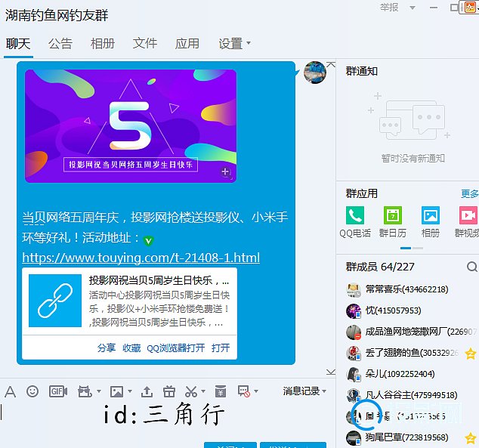479x448 pixels.
Task: Switch to the 聊天 tab
Action: 18,44
